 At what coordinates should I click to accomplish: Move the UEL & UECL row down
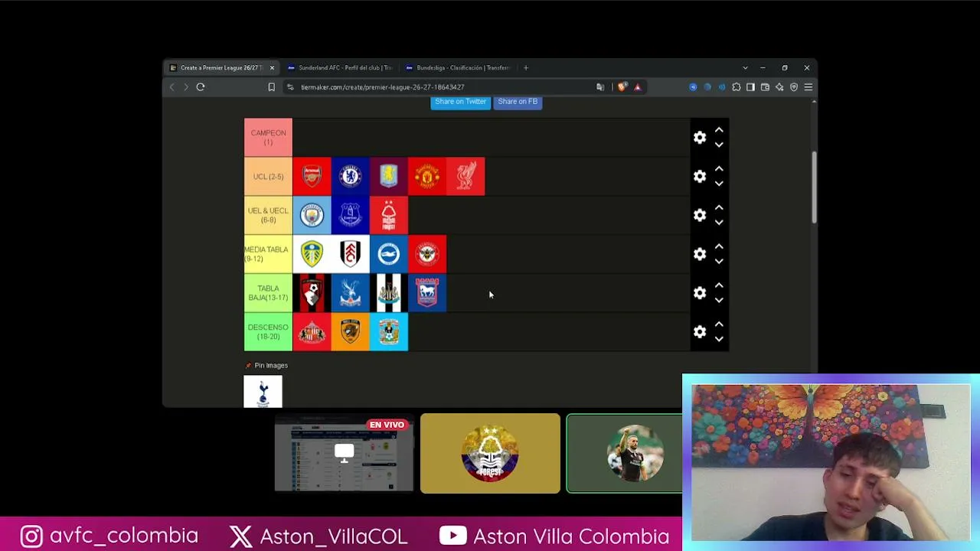[719, 223]
